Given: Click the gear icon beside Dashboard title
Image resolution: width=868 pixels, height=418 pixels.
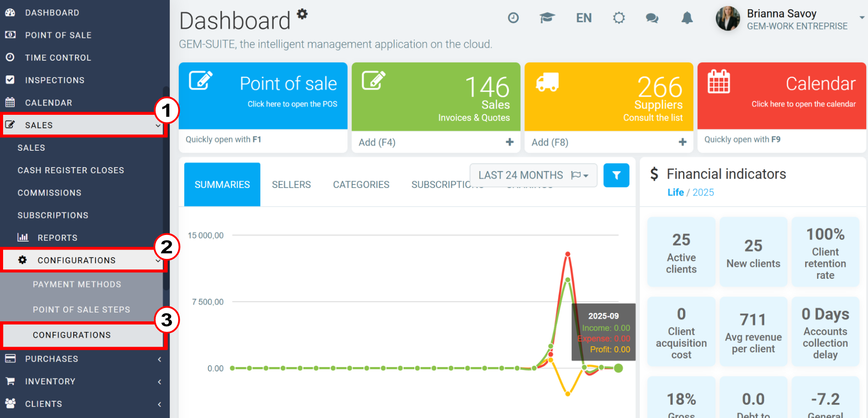Looking at the screenshot, I should point(302,14).
